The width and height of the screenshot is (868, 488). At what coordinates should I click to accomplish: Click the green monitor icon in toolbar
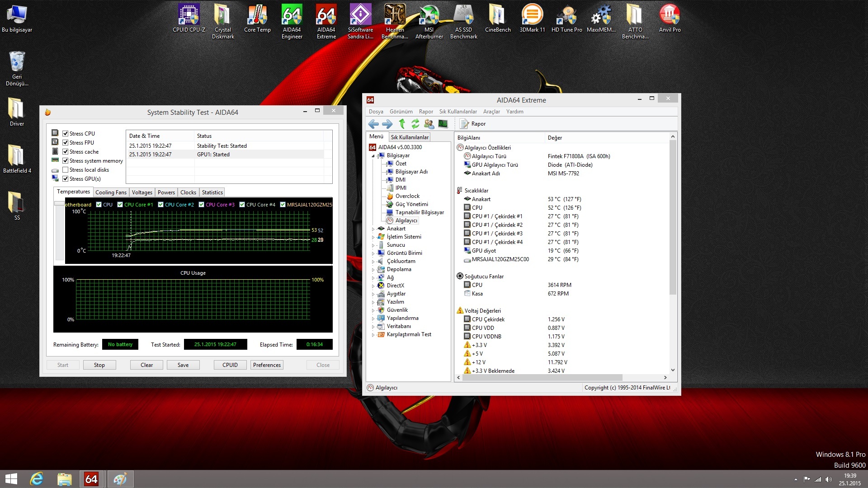click(x=443, y=124)
